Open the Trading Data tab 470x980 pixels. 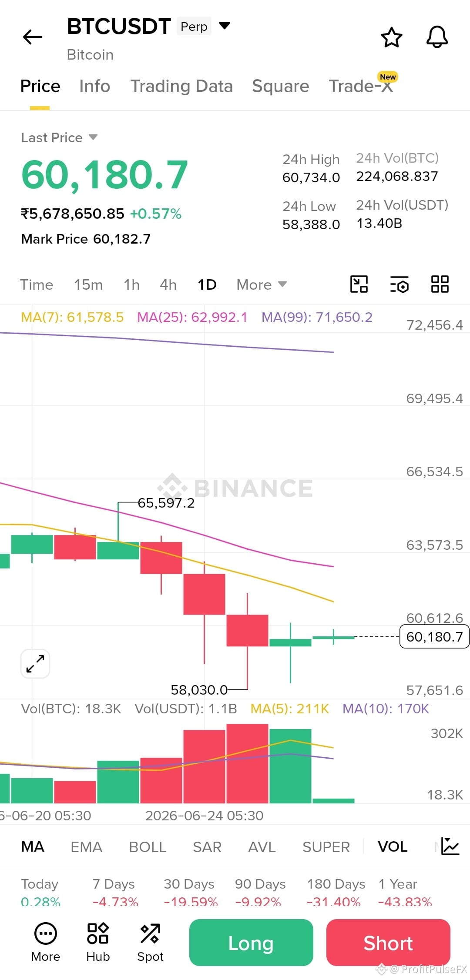181,86
